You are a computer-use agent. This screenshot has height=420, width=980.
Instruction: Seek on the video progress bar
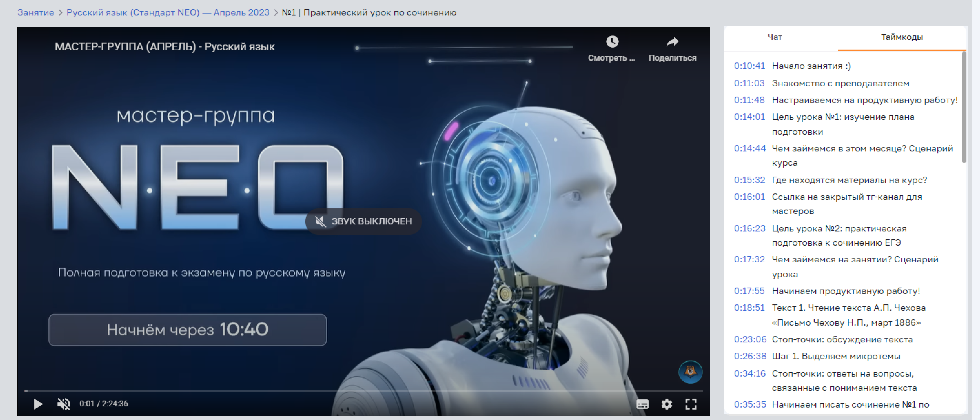pyautogui.click(x=363, y=391)
